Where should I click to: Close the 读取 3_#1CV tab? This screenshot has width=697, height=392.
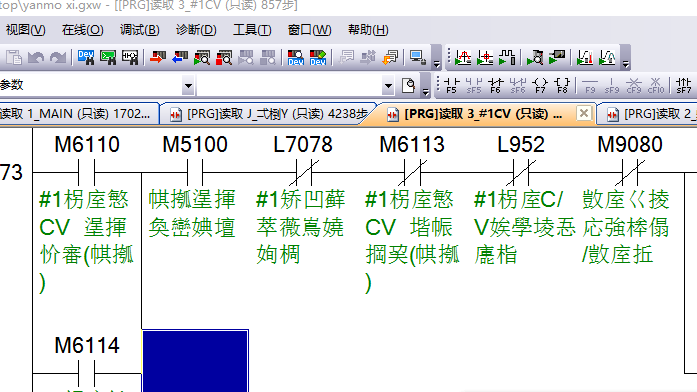pyautogui.click(x=584, y=114)
